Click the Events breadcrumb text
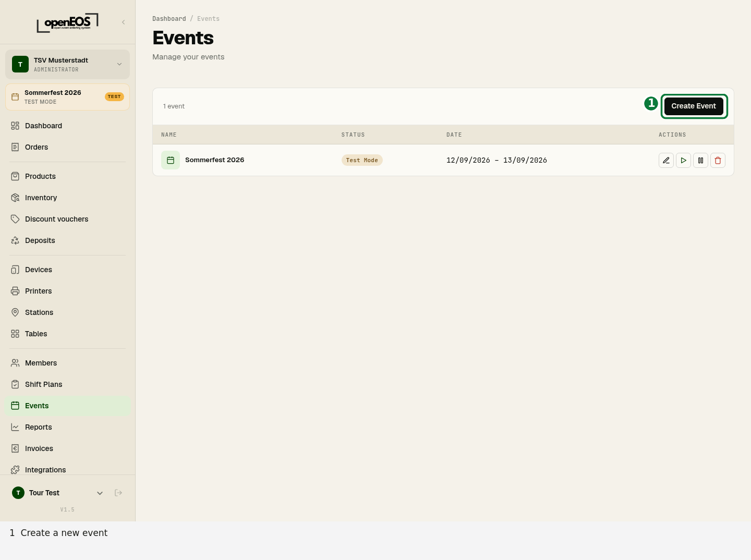The height and width of the screenshot is (560, 751). [x=208, y=19]
